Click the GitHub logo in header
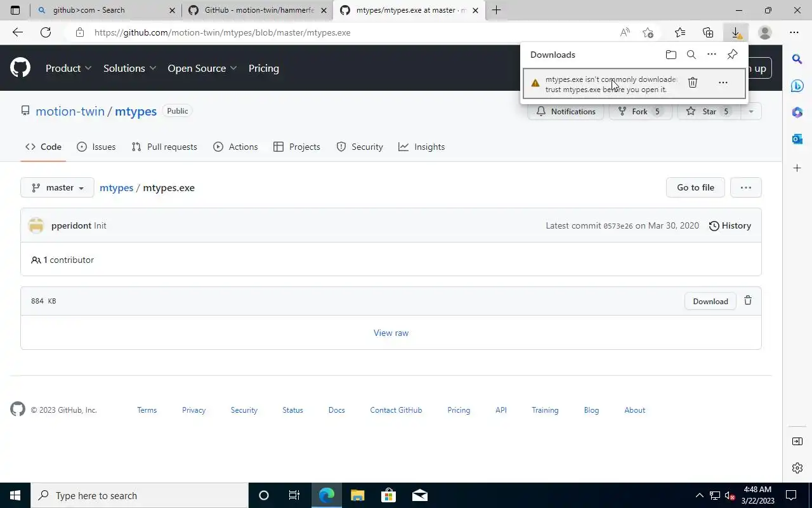Viewport: 812px width, 508px height. click(x=20, y=68)
